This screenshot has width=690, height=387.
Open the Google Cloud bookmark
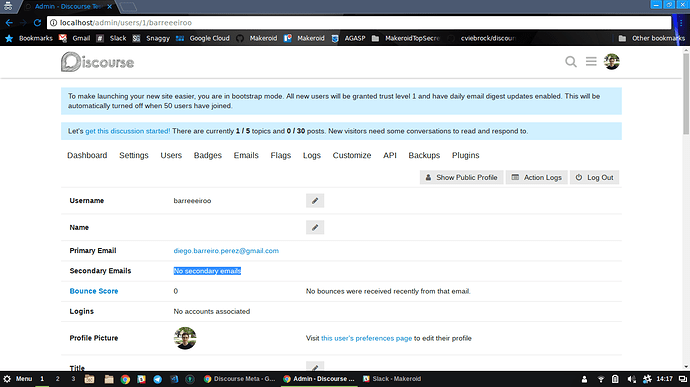(202, 38)
